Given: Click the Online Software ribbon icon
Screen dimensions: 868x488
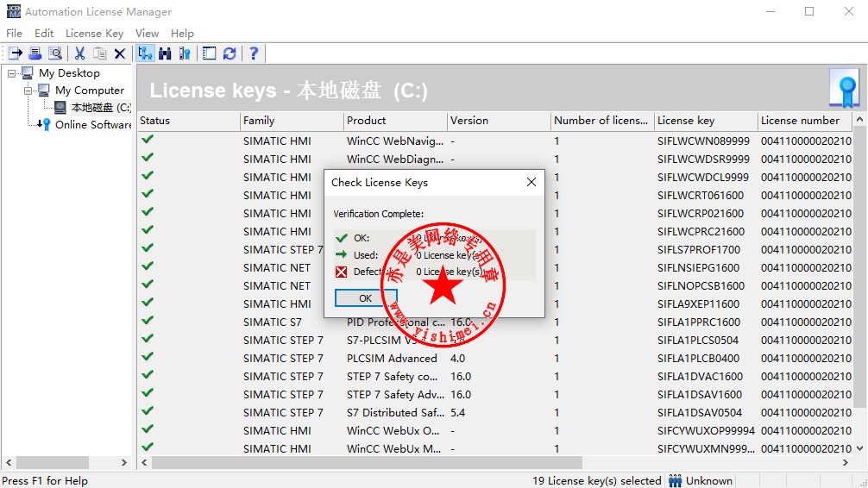Looking at the screenshot, I should click(44, 124).
